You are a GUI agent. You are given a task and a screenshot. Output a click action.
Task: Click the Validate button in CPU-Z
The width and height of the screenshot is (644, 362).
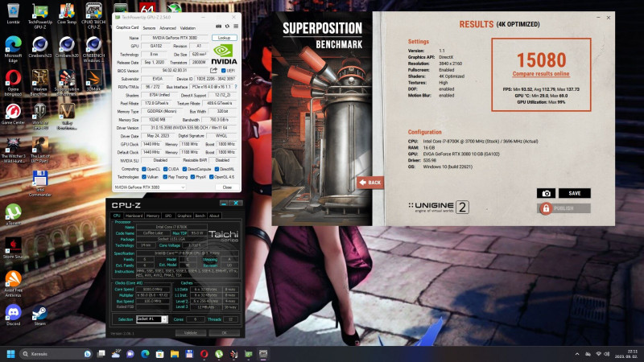click(x=191, y=333)
